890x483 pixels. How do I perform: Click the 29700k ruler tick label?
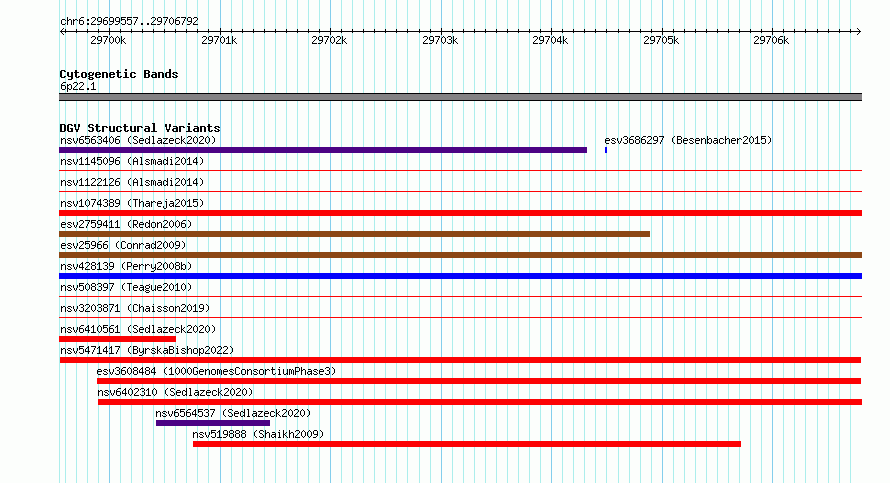point(108,40)
